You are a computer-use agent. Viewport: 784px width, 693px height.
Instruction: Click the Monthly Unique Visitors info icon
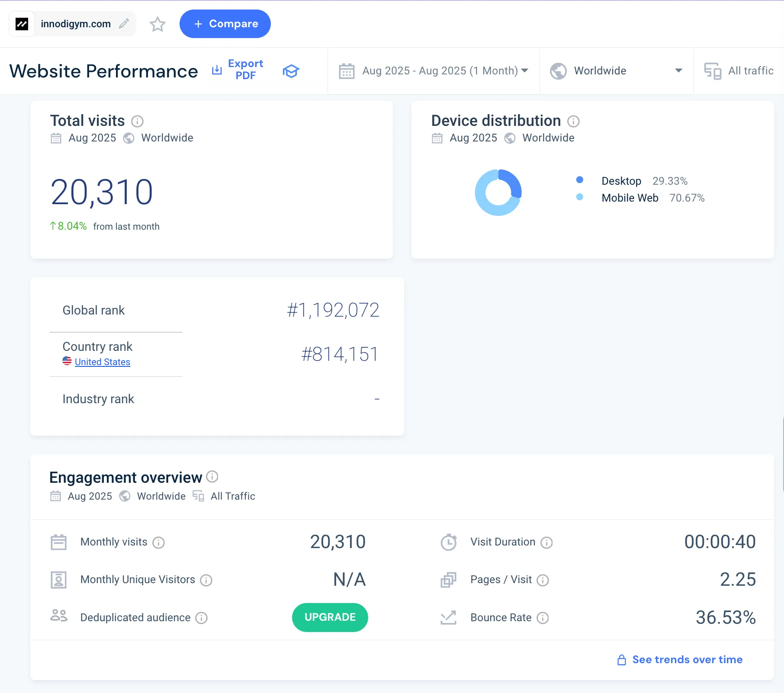[206, 580]
